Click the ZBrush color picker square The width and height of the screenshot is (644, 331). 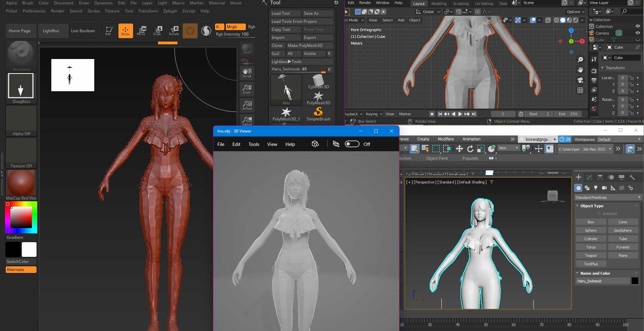21,217
